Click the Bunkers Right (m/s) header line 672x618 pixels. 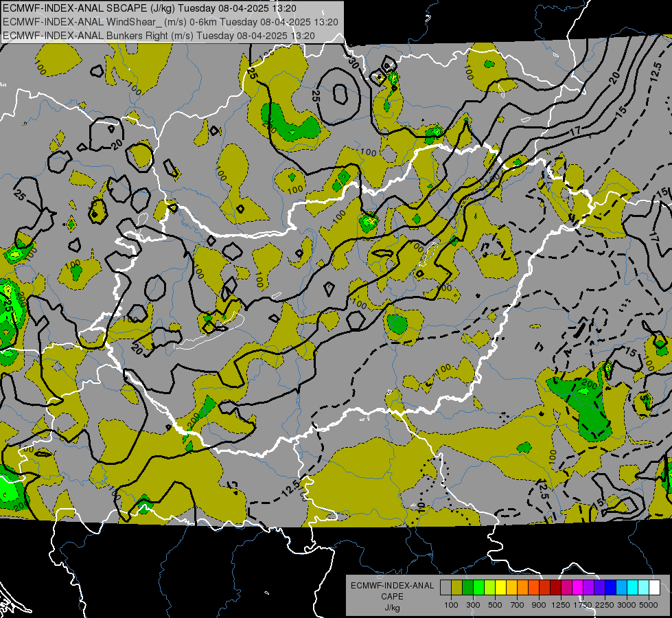click(159, 36)
